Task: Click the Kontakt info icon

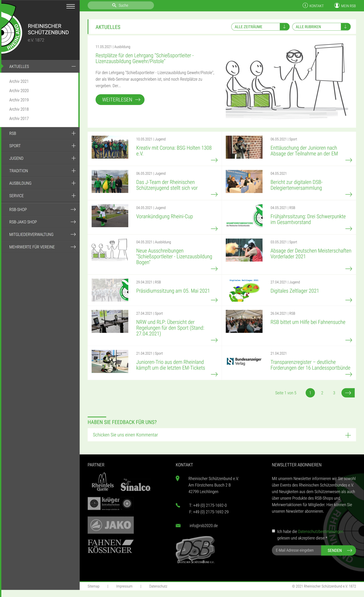Action: 305,5
